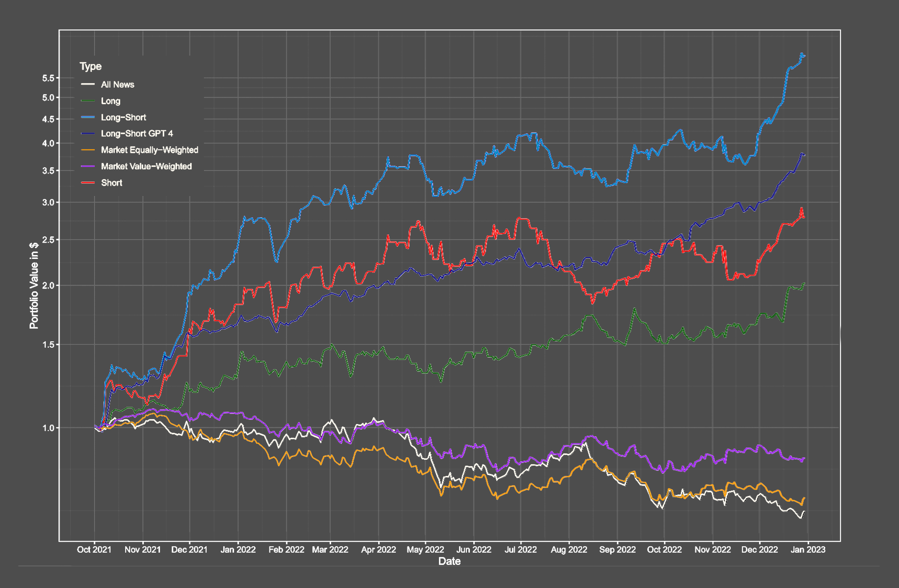Select the Long-Short GPT 4 legend label
The width and height of the screenshot is (899, 588).
137,134
